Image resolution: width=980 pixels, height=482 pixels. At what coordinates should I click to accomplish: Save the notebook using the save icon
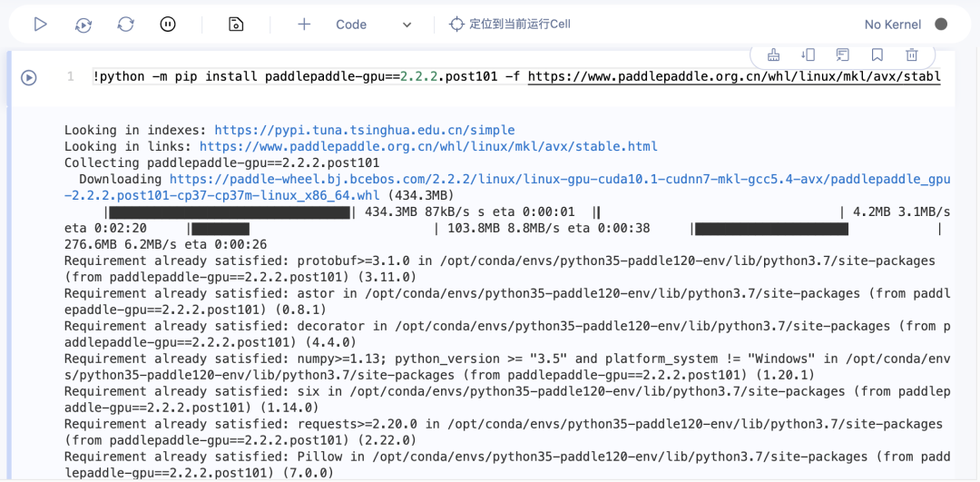point(236,25)
